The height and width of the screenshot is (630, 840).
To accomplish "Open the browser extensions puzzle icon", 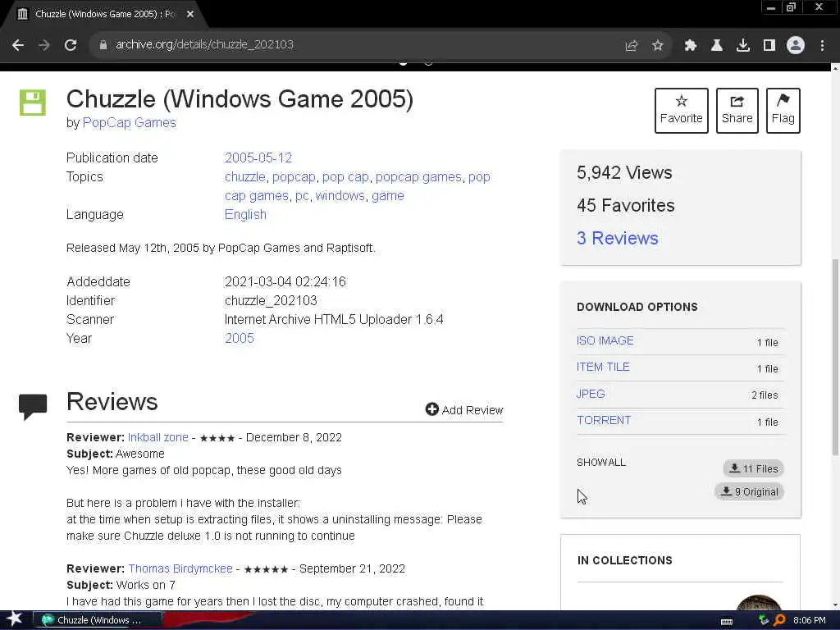I will 691,46.
